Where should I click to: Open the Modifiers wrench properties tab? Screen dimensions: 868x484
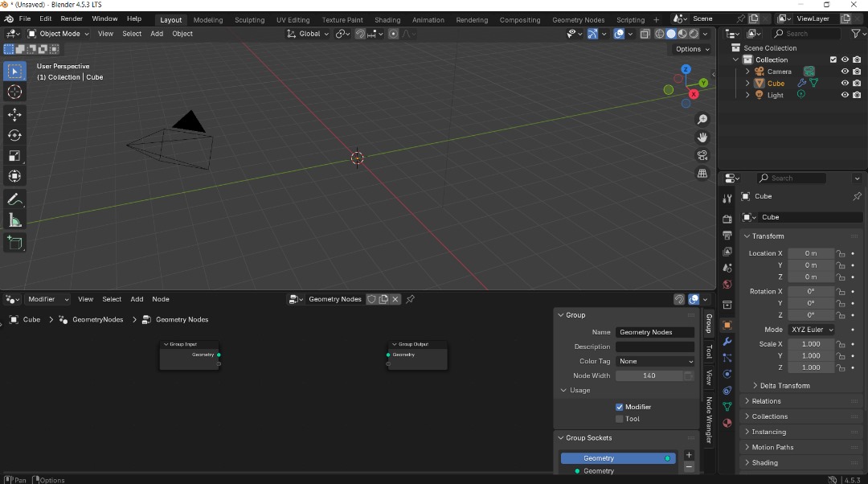[x=727, y=342]
